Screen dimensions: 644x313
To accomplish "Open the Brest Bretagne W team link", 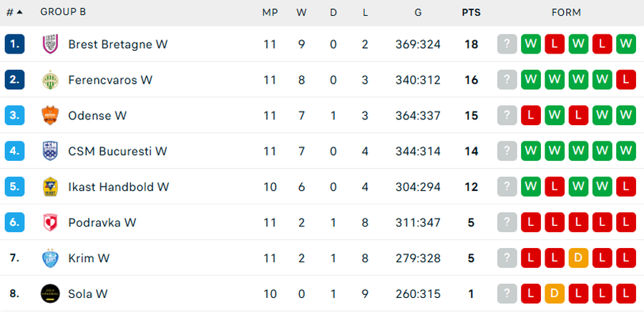I will pyautogui.click(x=118, y=44).
